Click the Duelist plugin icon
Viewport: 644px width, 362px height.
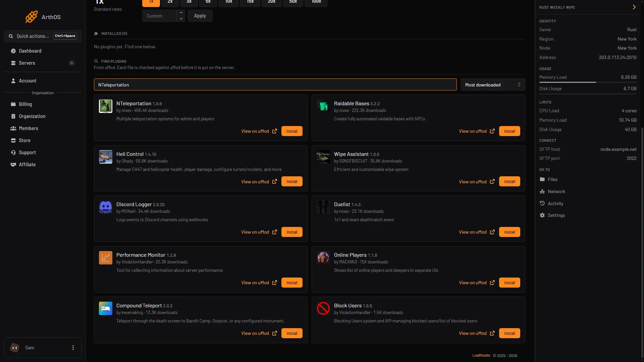pos(323,207)
